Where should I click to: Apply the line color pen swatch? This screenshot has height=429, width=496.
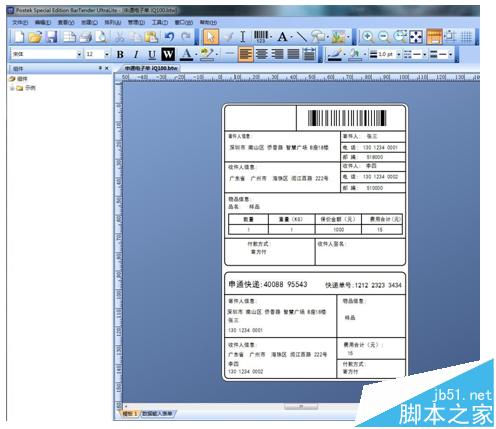[335, 55]
